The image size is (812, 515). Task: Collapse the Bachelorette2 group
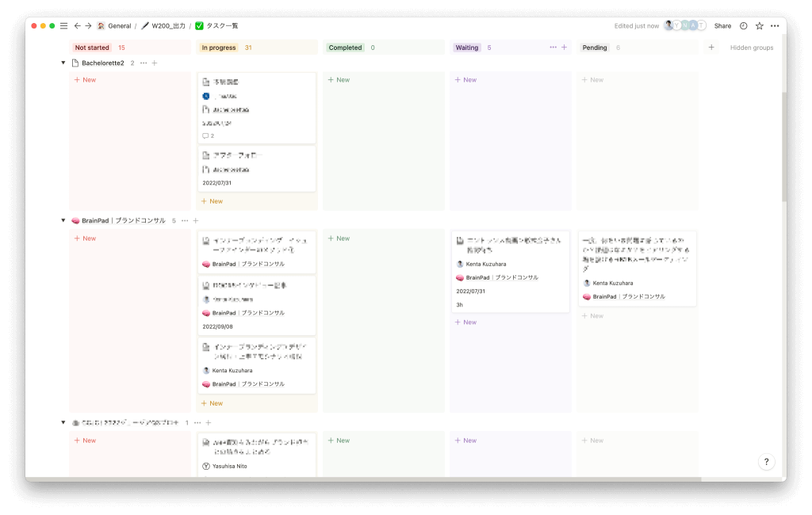tap(63, 63)
